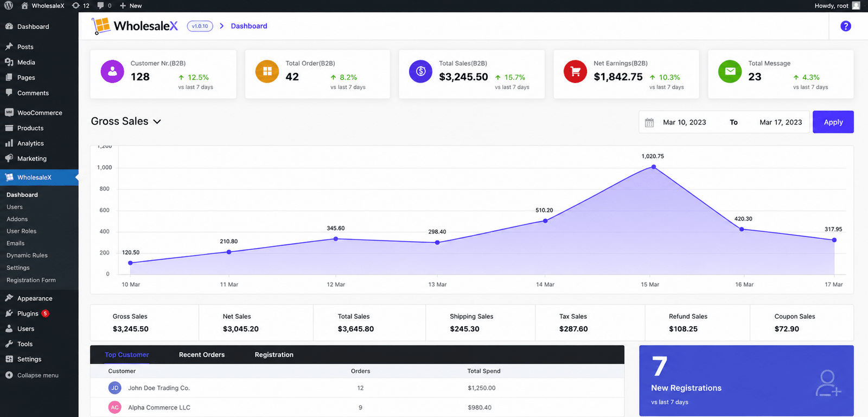Screen dimensions: 868x417
Task: Click the updates icon showing 12
Action: click(x=76, y=5)
